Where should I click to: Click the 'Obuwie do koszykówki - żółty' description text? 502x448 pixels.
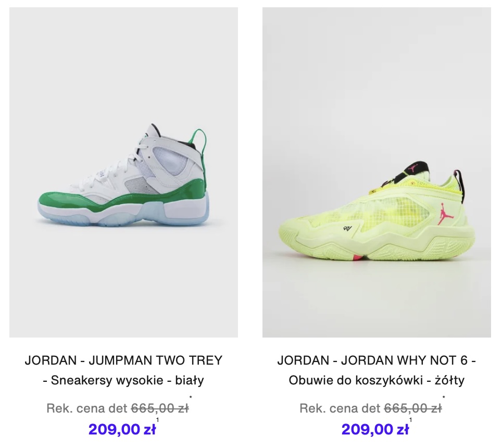coord(376,380)
